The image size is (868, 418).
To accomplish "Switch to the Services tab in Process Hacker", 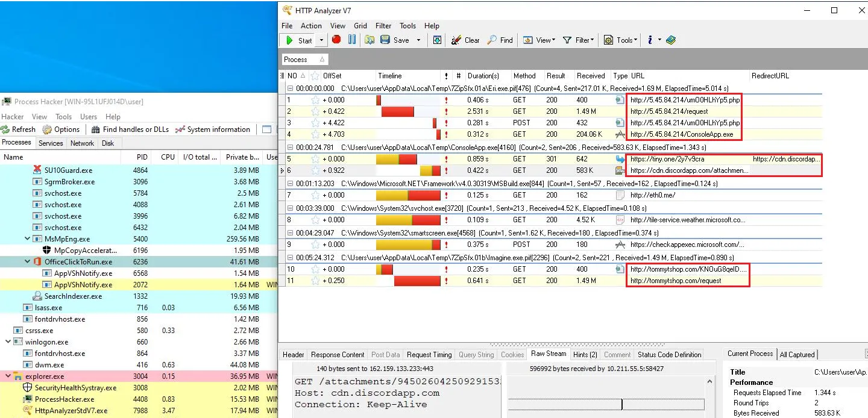I will tap(51, 143).
